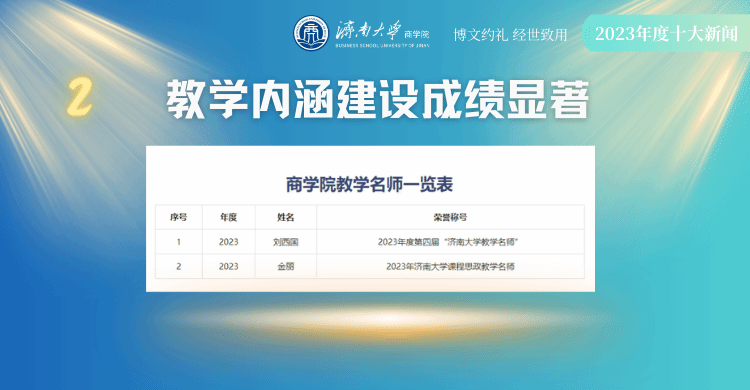Click the 商学院教学名师一览表 table title
The width and height of the screenshot is (750, 390).
point(369,184)
